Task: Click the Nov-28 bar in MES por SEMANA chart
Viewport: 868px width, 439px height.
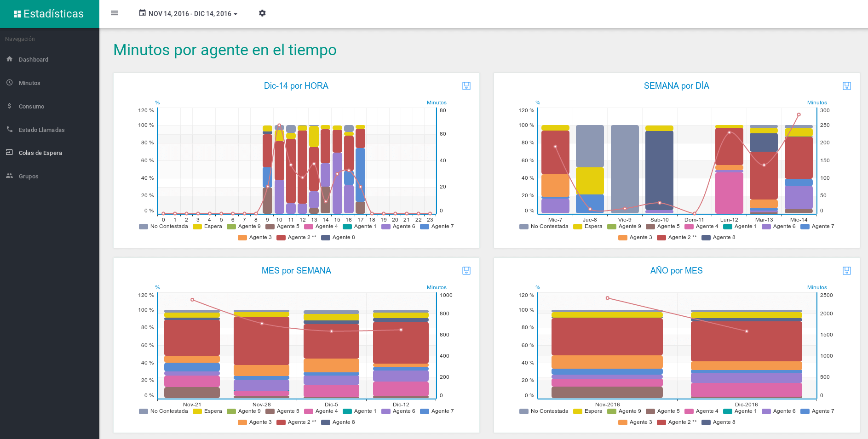Action: point(261,354)
